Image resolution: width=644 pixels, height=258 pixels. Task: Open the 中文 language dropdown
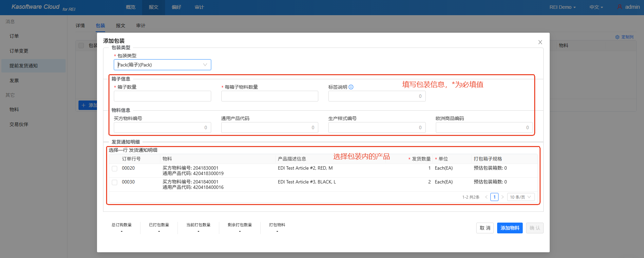tap(596, 7)
